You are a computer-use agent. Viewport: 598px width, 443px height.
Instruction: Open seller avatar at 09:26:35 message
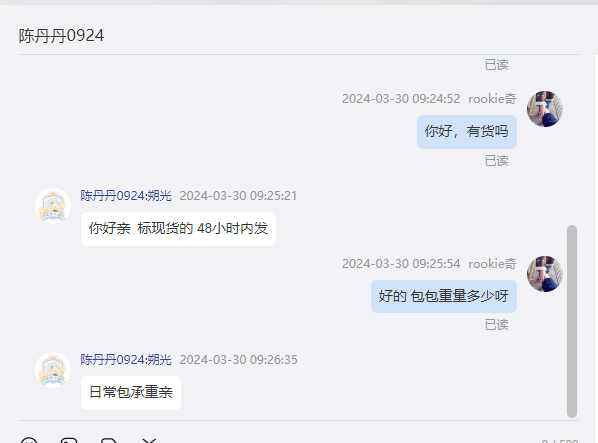tap(53, 370)
